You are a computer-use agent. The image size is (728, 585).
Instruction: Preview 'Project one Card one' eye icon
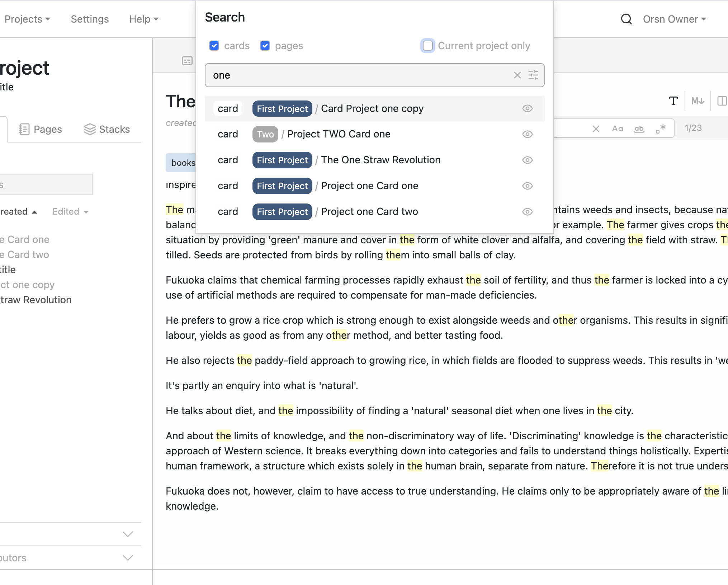point(527,186)
